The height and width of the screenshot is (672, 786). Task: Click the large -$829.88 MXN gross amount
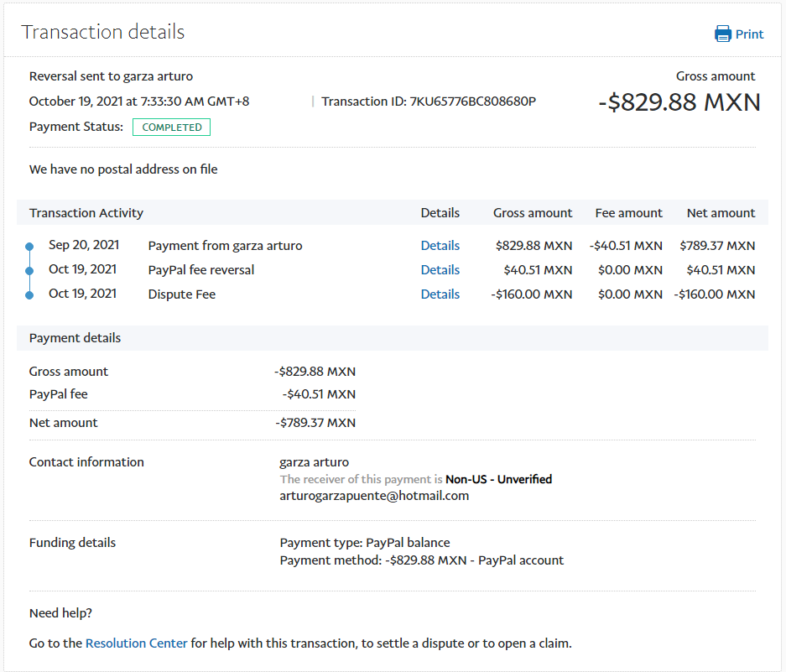click(x=679, y=102)
